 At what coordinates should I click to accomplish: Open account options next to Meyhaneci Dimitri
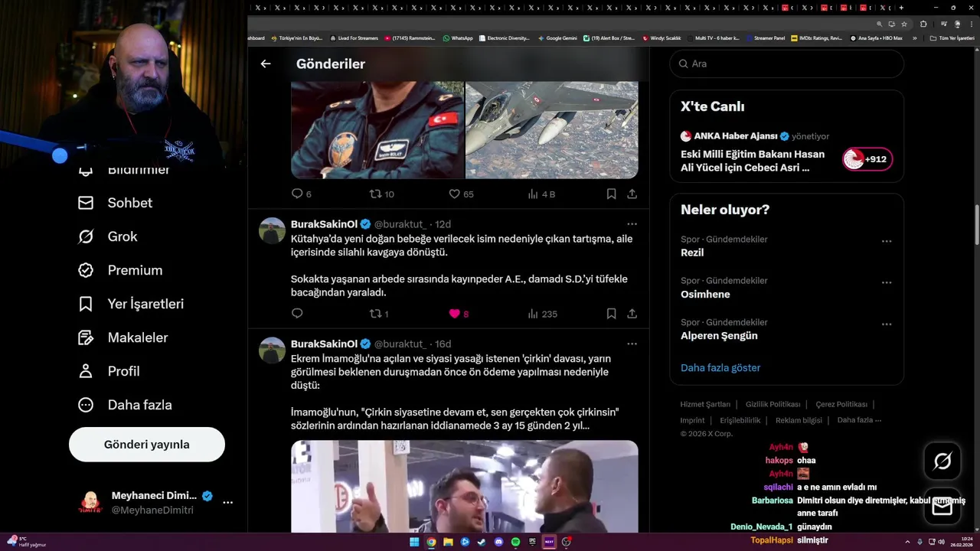(227, 503)
